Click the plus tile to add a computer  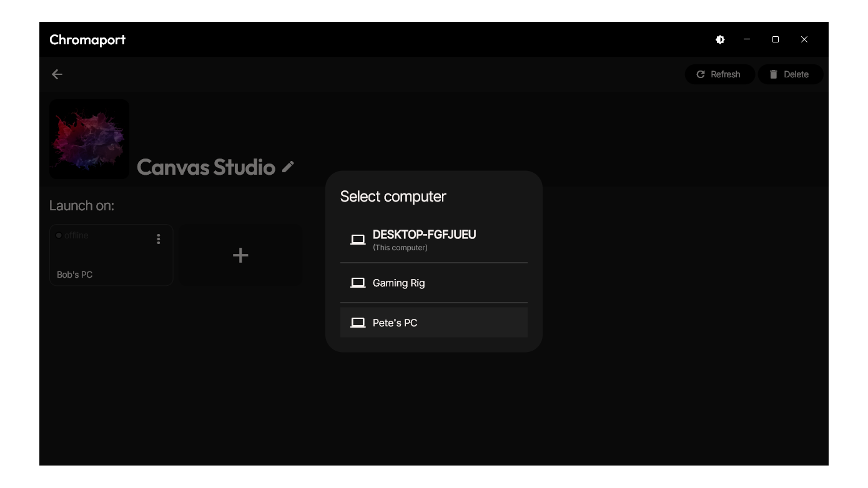click(240, 255)
